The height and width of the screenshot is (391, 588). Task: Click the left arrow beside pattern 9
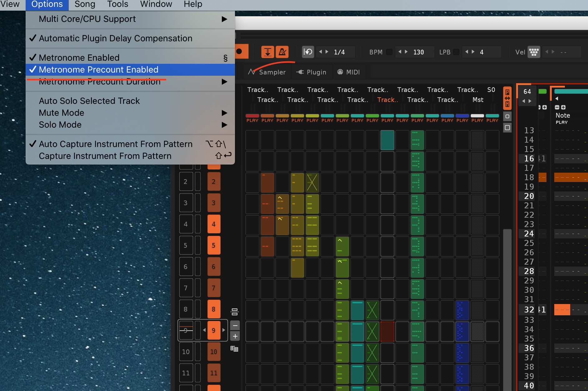[x=204, y=330]
